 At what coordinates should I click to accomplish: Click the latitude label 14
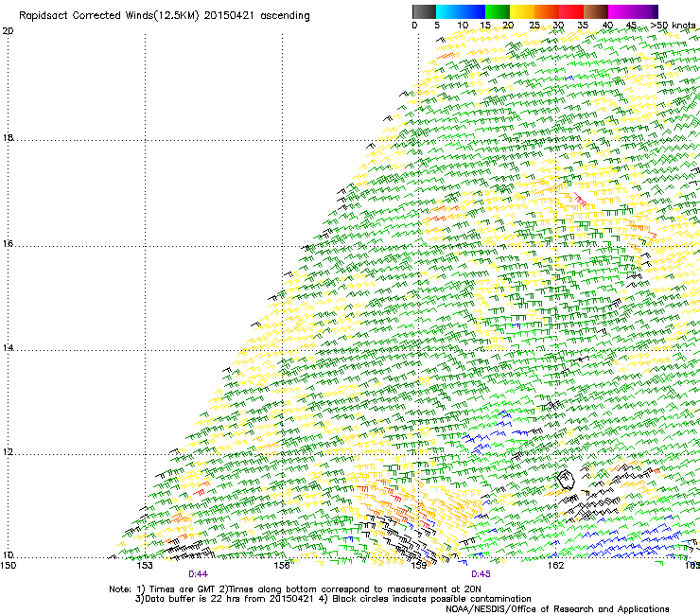8,348
